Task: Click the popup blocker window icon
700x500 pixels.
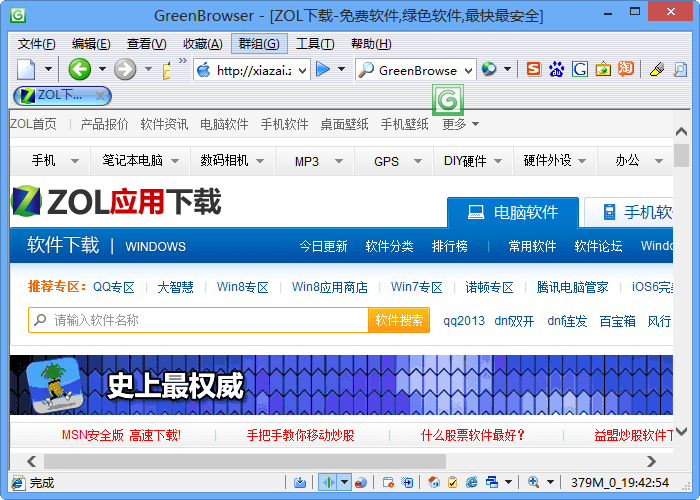Action: 388,483
